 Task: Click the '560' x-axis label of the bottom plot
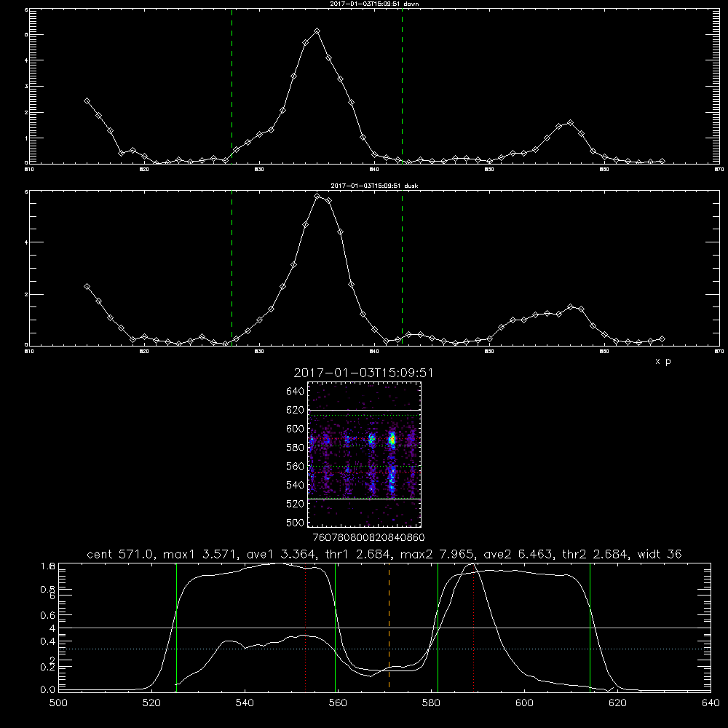pos(338,703)
